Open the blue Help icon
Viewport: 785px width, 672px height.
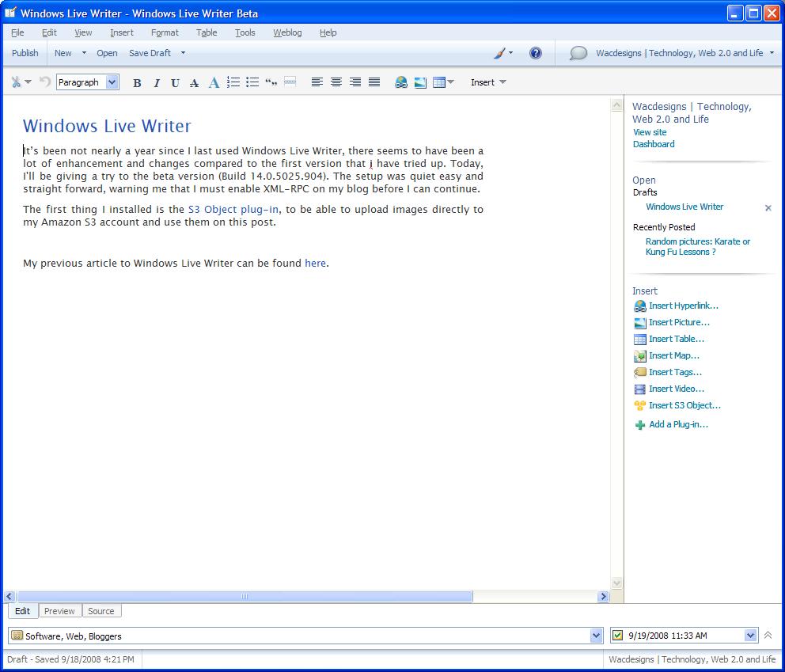pyautogui.click(x=535, y=53)
